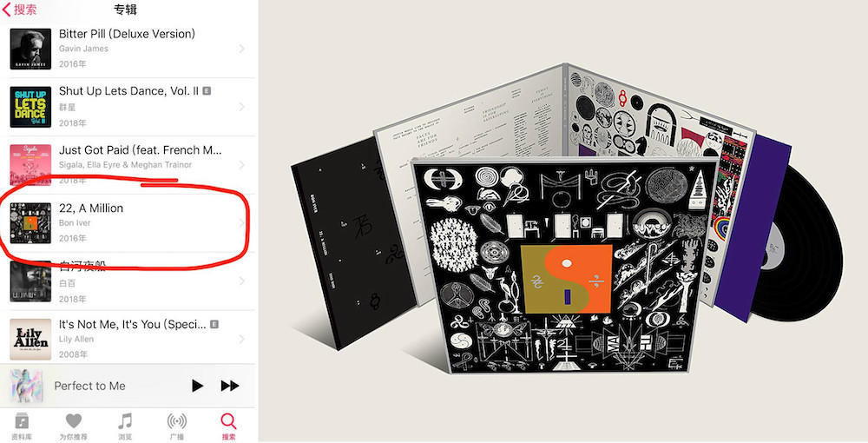Tap the back arrow next to 搜索

coord(6,10)
